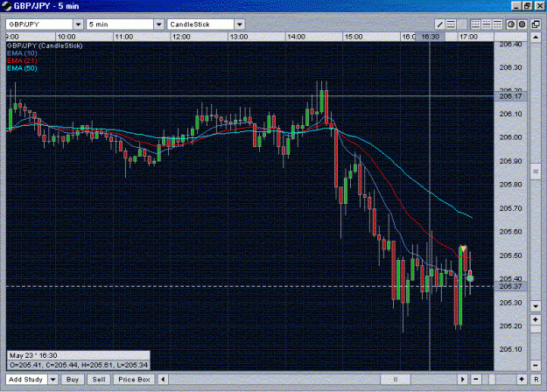Click the horizontal scrollbar thumb at the bottom
The width and height of the screenshot is (547, 392).
(396, 379)
